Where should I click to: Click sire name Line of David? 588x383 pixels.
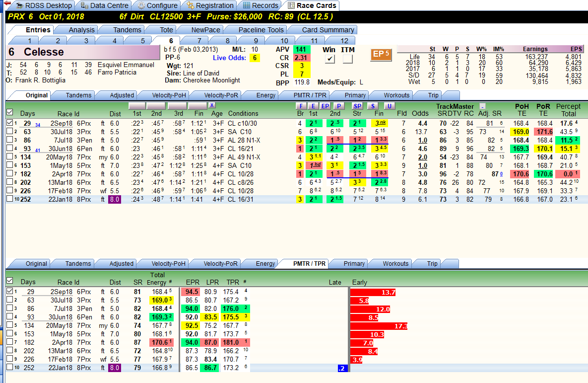(x=201, y=73)
